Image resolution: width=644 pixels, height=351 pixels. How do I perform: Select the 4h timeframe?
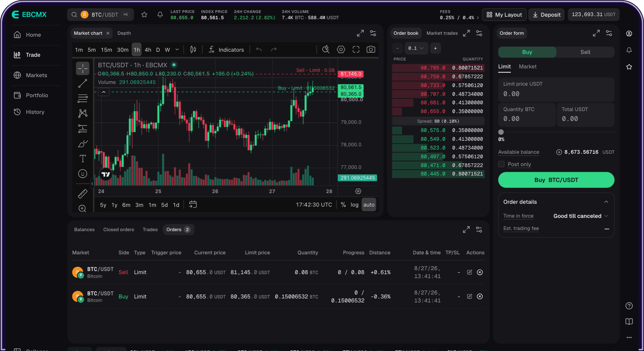[x=148, y=50]
